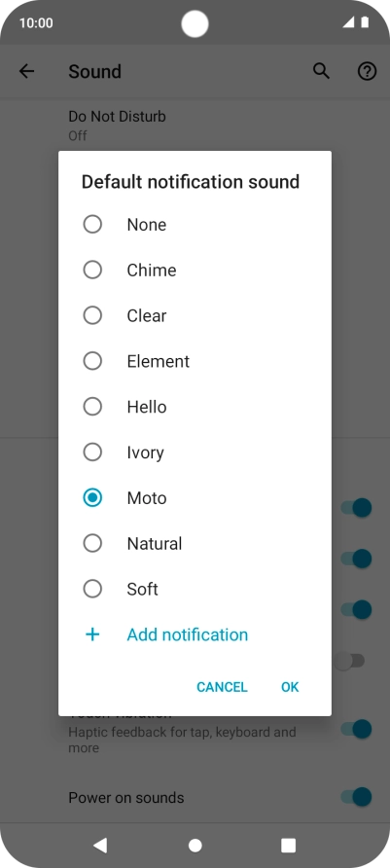Select the Hello radio button
Screen dimensions: 390x868
click(x=92, y=407)
